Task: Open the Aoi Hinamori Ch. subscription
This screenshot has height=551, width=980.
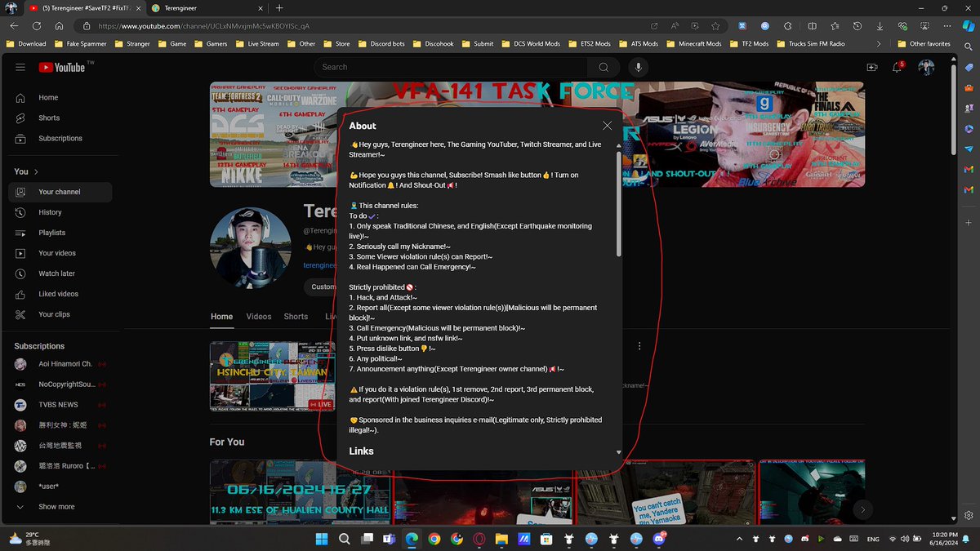Action: coord(60,364)
